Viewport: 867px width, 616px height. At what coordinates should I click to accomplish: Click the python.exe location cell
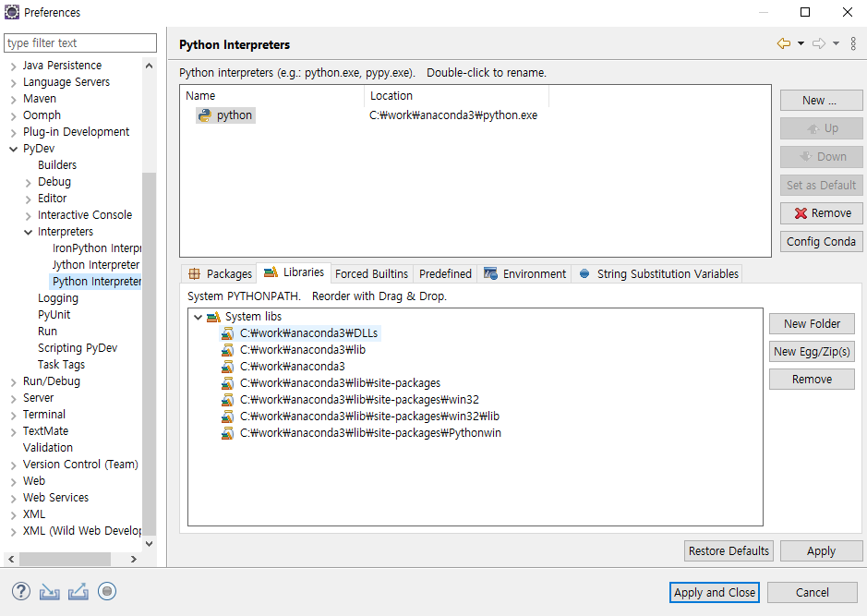pyautogui.click(x=453, y=115)
